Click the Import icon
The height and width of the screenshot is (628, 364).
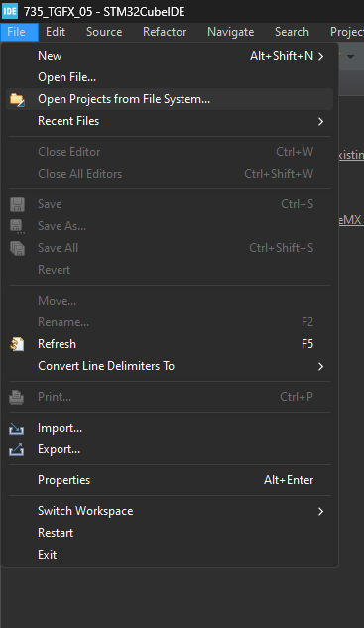17,429
